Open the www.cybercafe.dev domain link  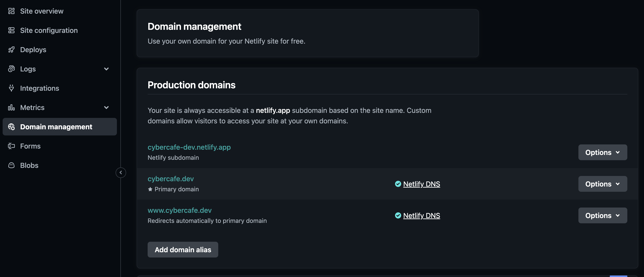pyautogui.click(x=179, y=210)
